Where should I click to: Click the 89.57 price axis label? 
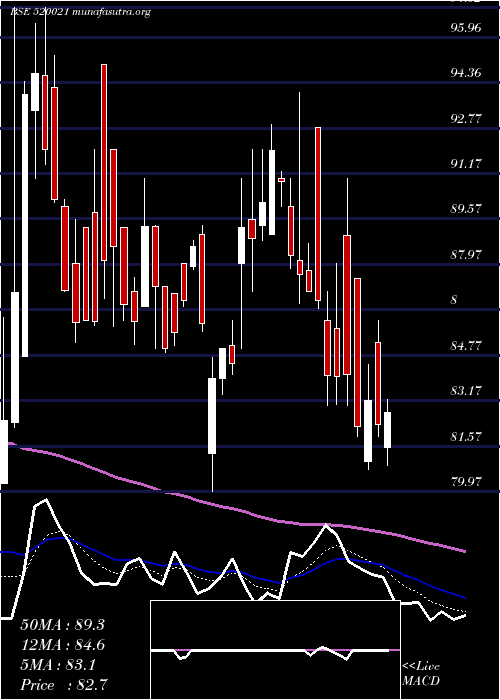[466, 208]
